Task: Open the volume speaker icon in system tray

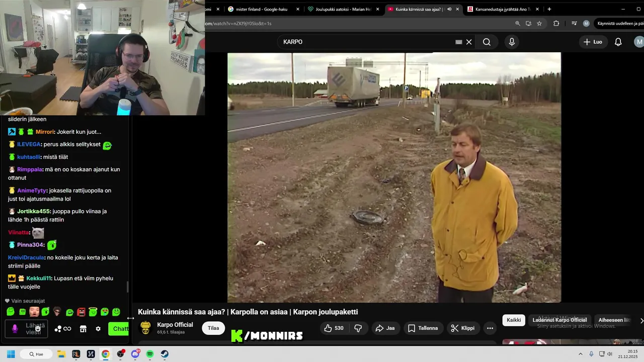Action: tap(610, 354)
